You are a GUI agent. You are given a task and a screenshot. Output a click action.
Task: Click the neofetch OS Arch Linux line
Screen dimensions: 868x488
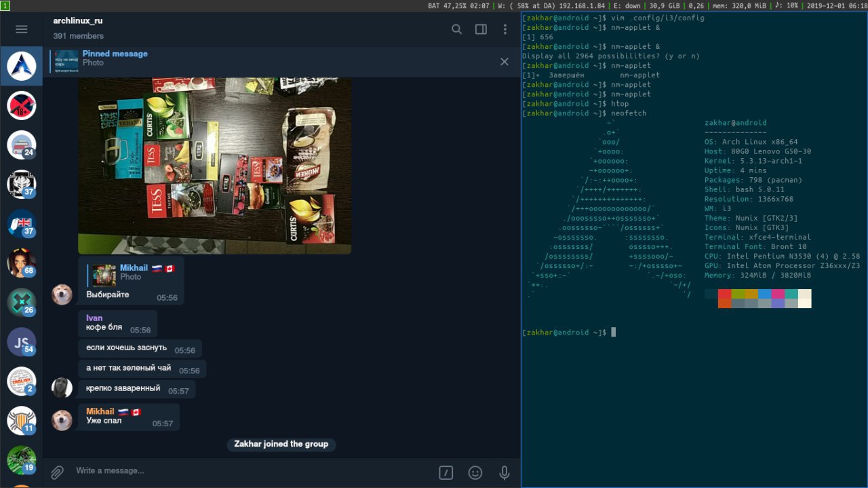(751, 143)
